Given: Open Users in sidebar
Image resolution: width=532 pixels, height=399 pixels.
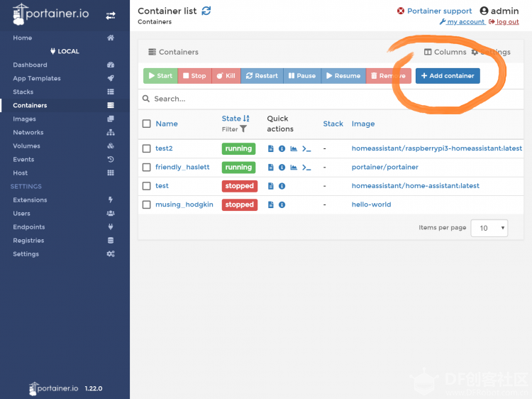Looking at the screenshot, I should (65, 214).
